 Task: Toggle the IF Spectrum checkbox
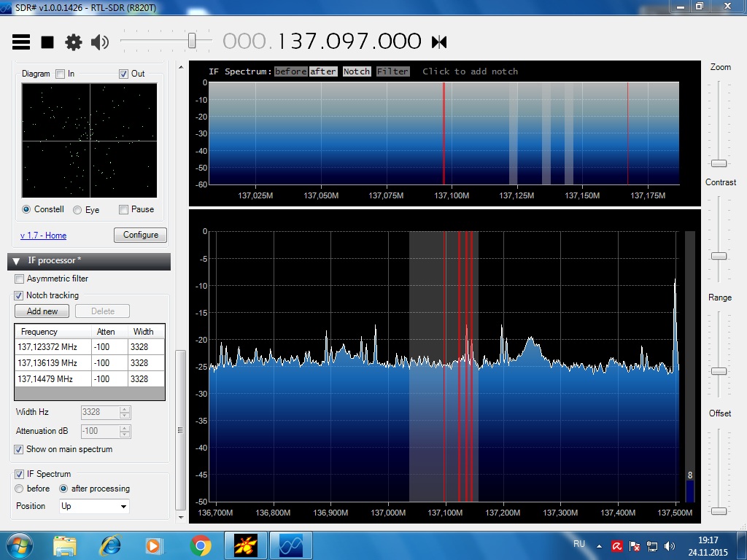coord(19,474)
